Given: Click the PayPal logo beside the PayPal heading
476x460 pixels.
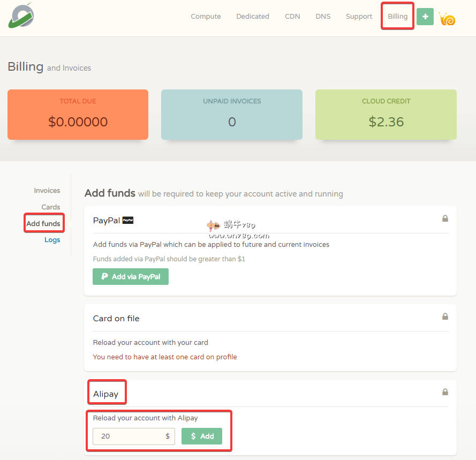Looking at the screenshot, I should [128, 220].
